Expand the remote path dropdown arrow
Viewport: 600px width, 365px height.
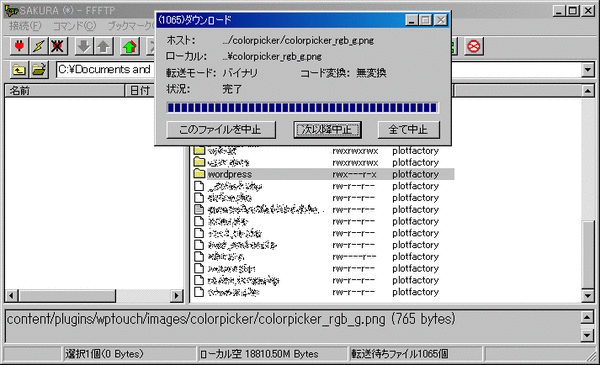tap(588, 70)
